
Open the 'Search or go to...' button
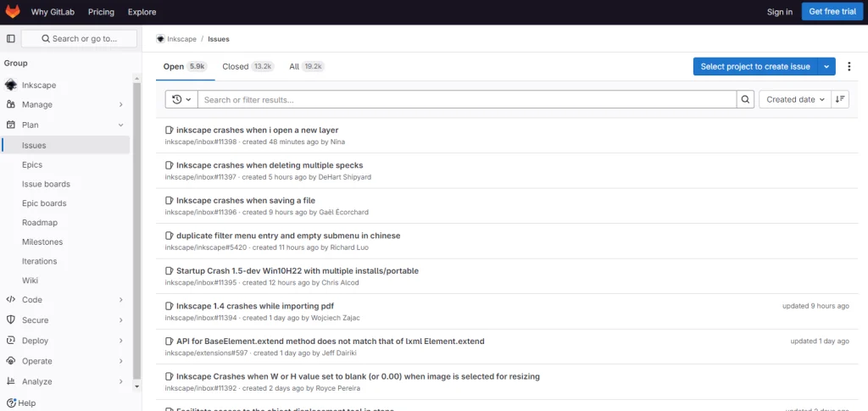click(79, 39)
